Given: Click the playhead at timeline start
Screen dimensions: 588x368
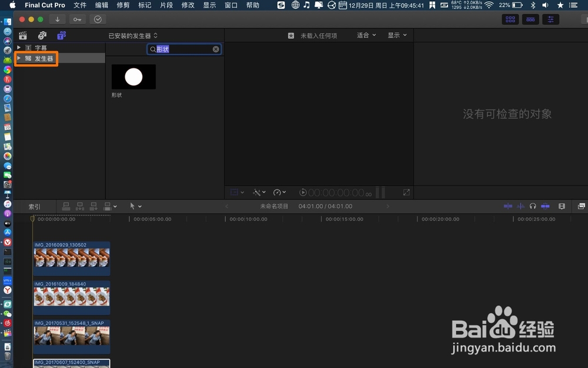Looking at the screenshot, I should click(32, 218).
